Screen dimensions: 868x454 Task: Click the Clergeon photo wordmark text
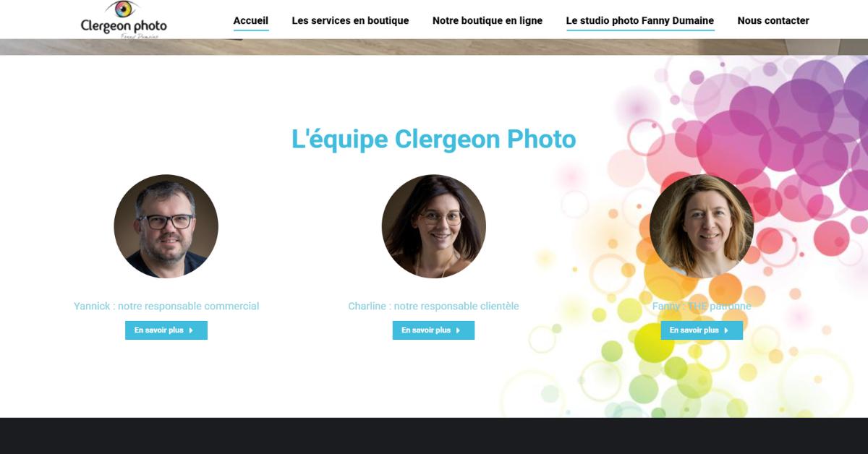(124, 27)
